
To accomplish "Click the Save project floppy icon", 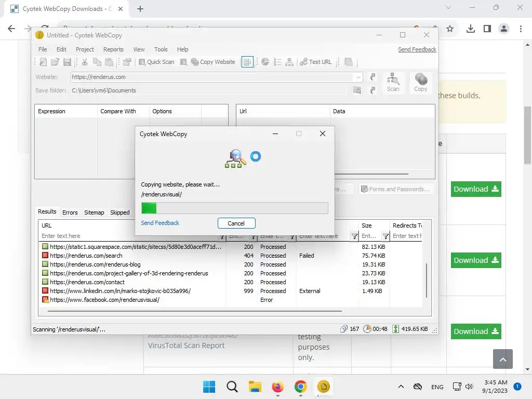I will (67, 62).
